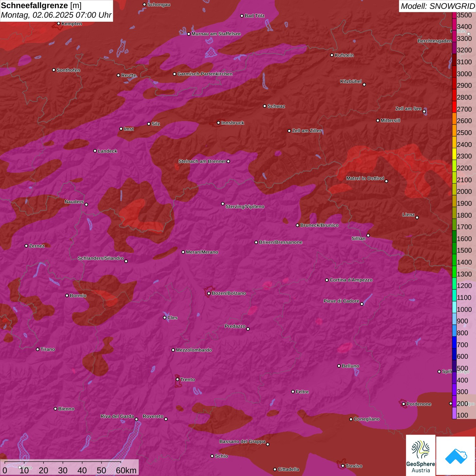Image resolution: width=476 pixels, height=476 pixels.
Task: Click the Feltre marker dot
Action: [293, 392]
